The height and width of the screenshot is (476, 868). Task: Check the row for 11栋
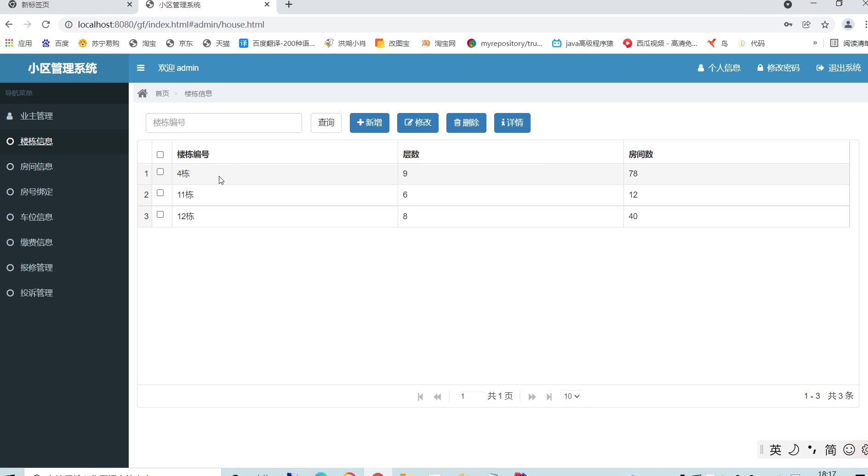[160, 193]
